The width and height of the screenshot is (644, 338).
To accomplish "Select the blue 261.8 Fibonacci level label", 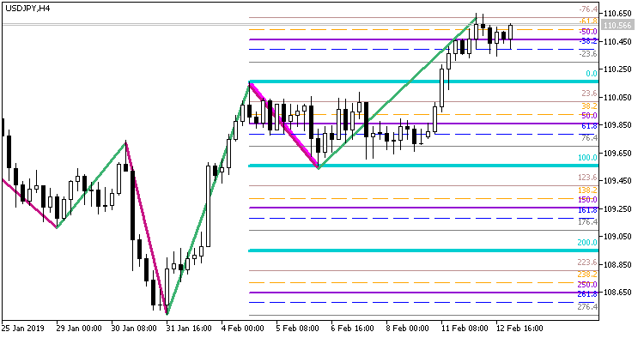I will coord(587,294).
